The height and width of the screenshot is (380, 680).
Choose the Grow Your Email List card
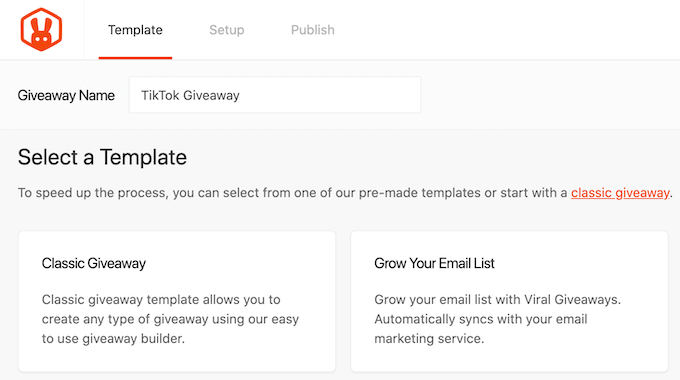(509, 301)
